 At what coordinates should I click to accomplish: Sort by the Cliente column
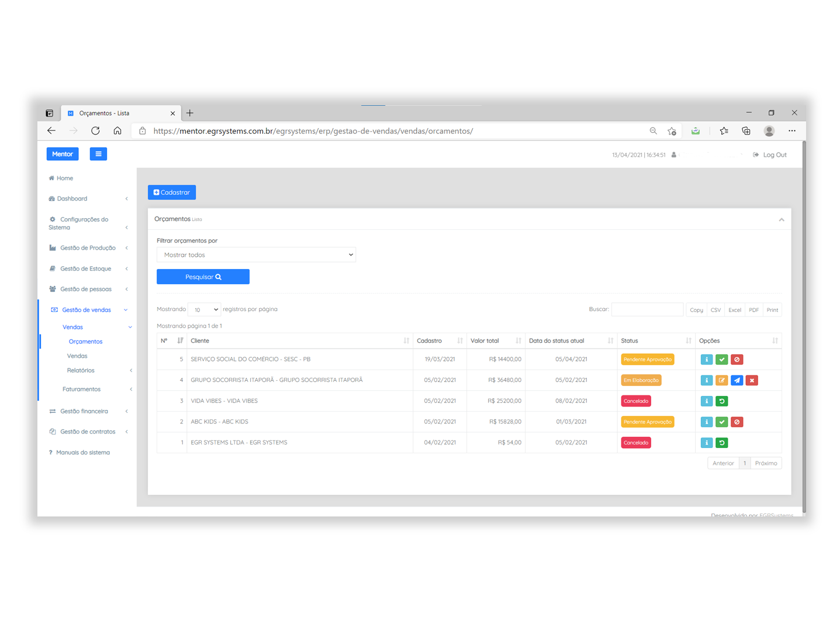pyautogui.click(x=300, y=340)
